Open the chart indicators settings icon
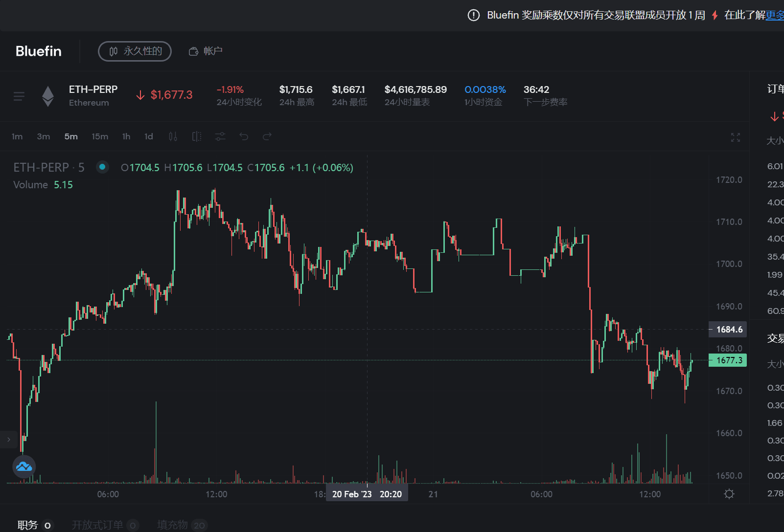 [x=220, y=136]
